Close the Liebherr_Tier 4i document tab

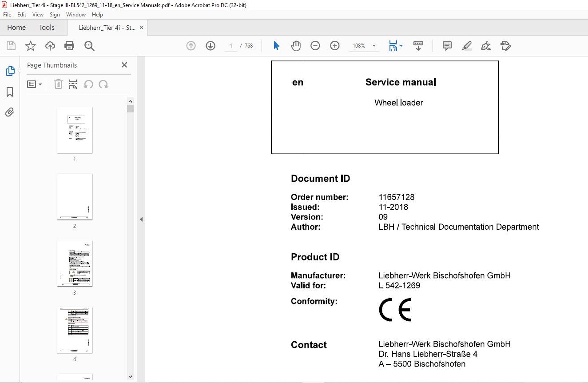point(141,28)
